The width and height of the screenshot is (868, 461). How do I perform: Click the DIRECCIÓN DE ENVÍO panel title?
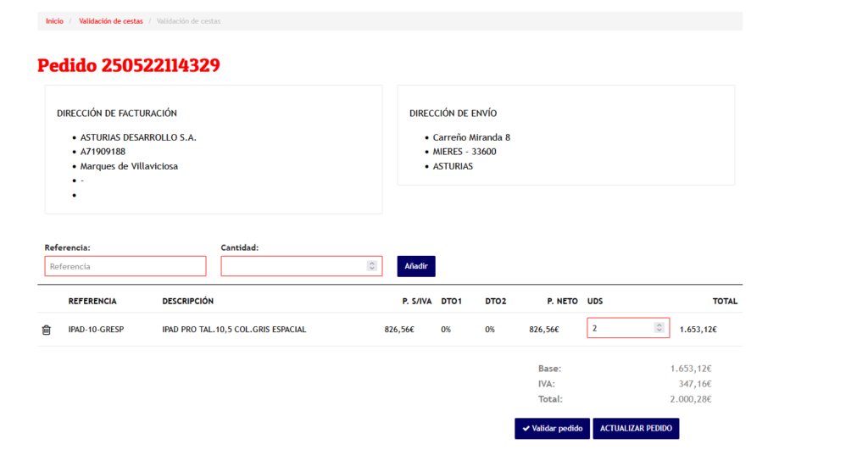pyautogui.click(x=453, y=113)
